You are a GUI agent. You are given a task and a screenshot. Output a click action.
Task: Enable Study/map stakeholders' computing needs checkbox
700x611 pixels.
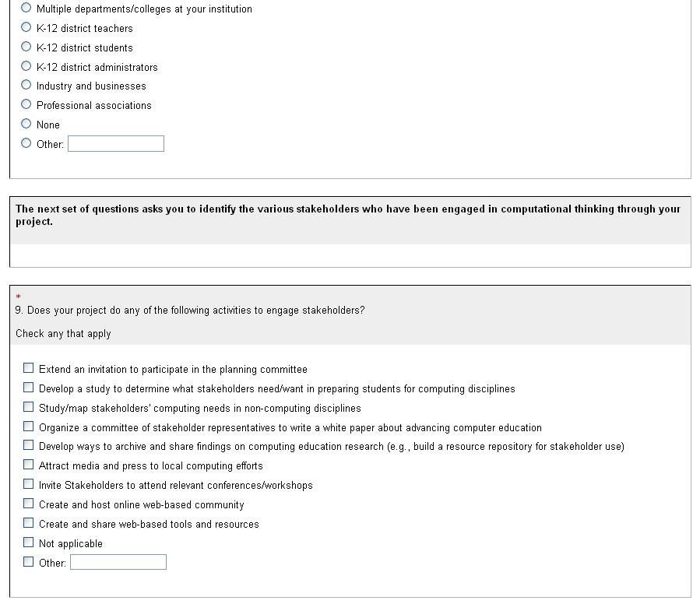point(29,406)
